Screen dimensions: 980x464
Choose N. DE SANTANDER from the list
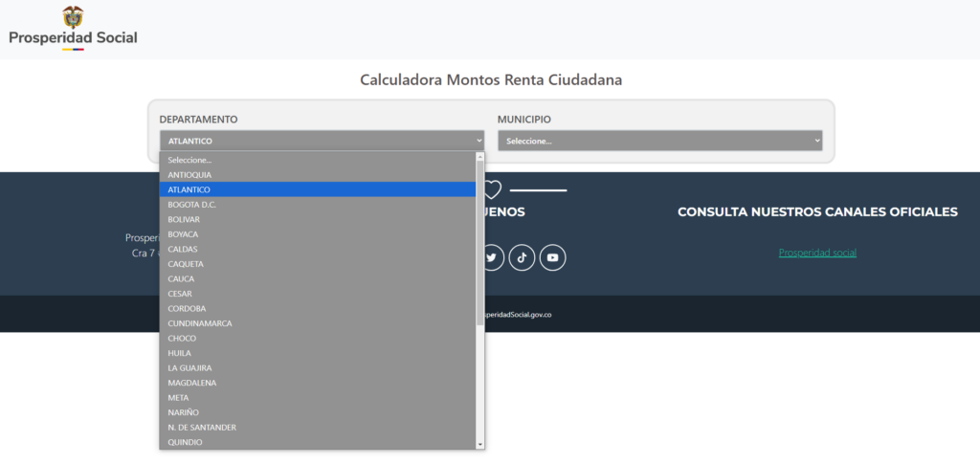click(x=318, y=427)
